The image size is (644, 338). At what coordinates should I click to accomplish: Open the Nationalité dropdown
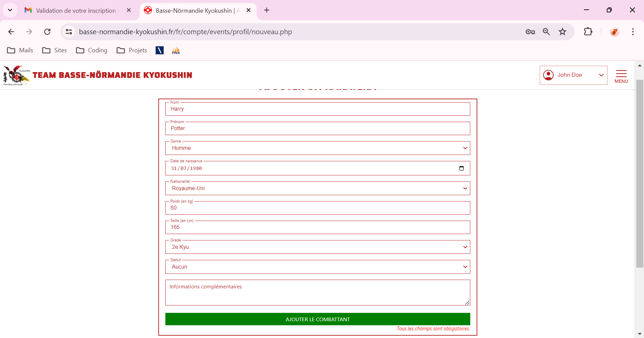(317, 188)
